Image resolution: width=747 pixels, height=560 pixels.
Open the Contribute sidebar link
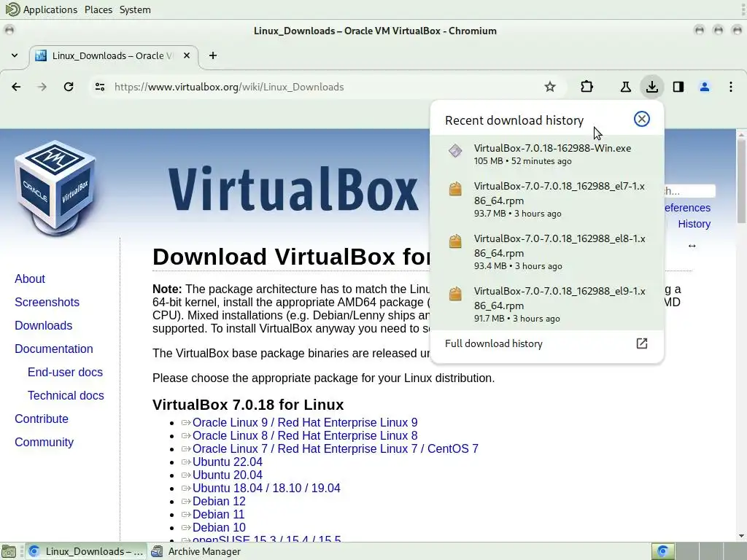42,419
